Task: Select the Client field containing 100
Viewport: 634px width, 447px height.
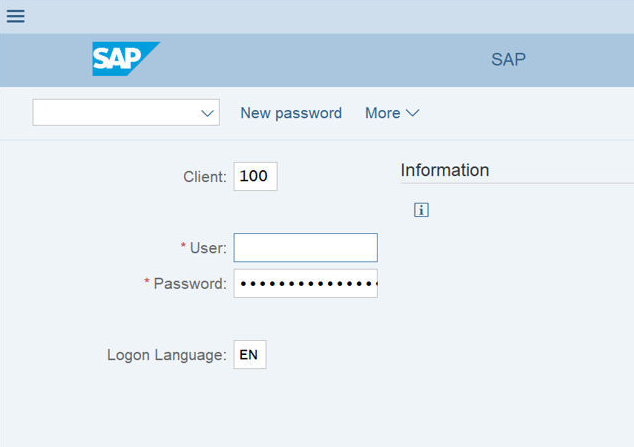Action: (x=255, y=176)
